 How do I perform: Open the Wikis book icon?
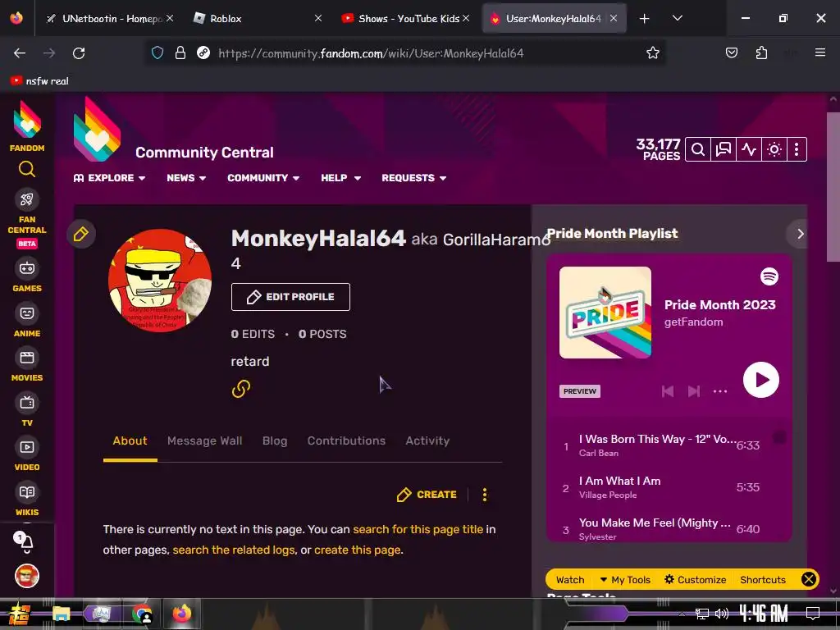(27, 492)
